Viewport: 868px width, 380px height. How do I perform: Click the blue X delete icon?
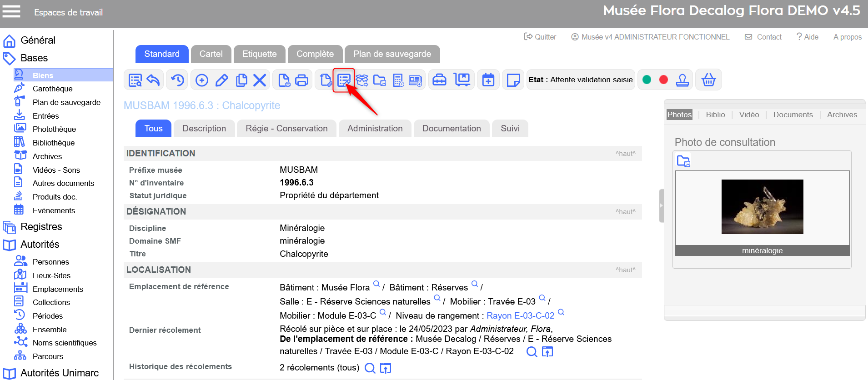260,80
